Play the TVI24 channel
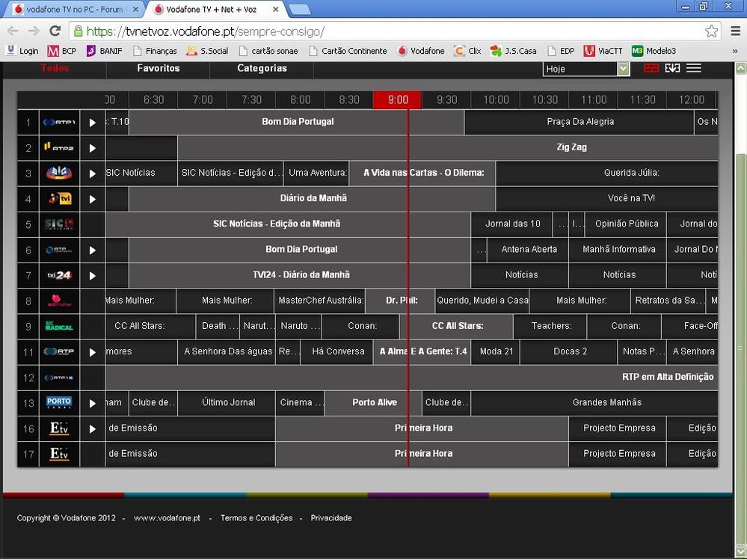Screen dimensions: 747x560 (92, 276)
